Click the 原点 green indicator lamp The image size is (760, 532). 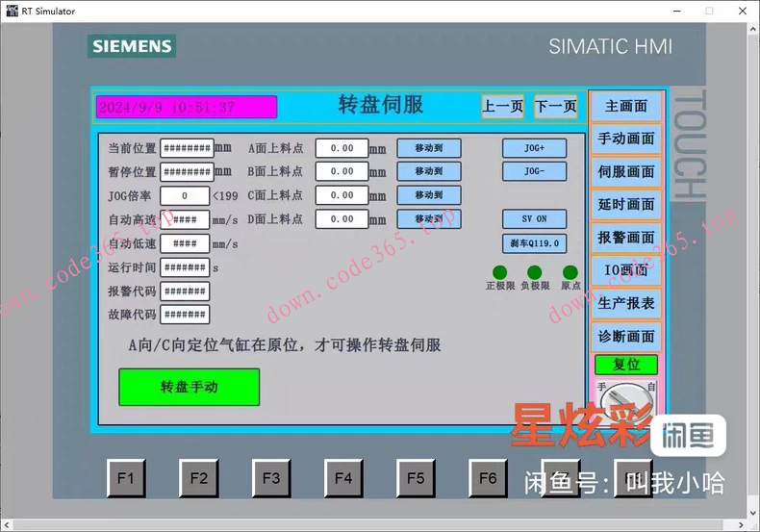[x=570, y=272]
